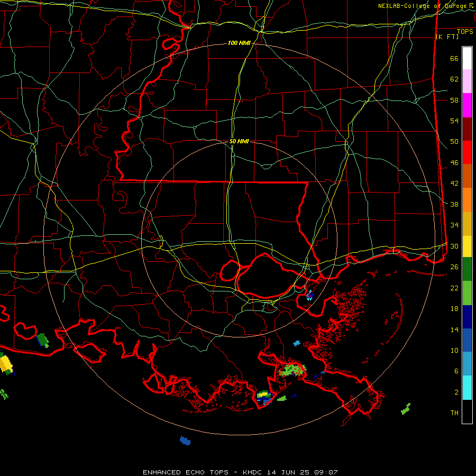Click the large yellow echo at left edge
Image resolution: width=476 pixels, height=476 pixels.
pos(6,365)
